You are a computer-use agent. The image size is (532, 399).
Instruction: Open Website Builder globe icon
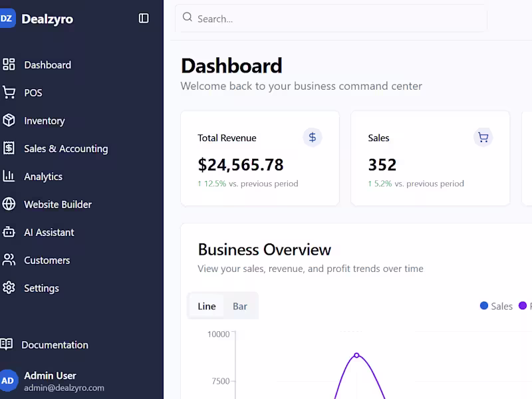[9, 204]
